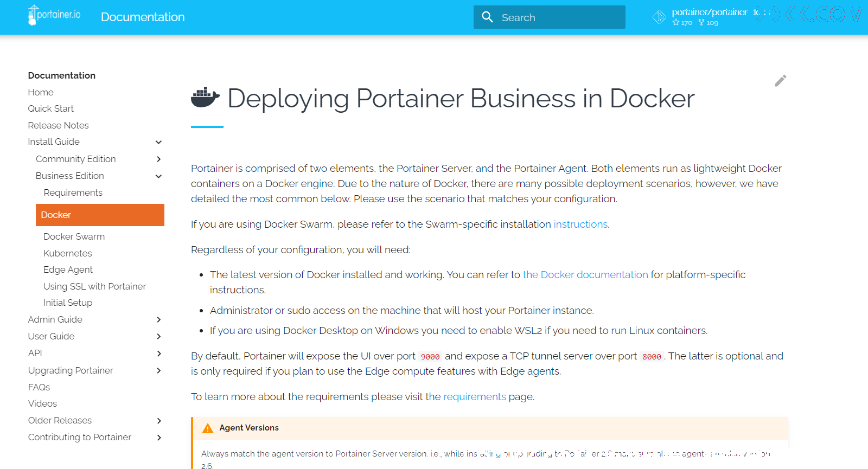
Task: Expand the API section chevron
Action: click(x=158, y=354)
